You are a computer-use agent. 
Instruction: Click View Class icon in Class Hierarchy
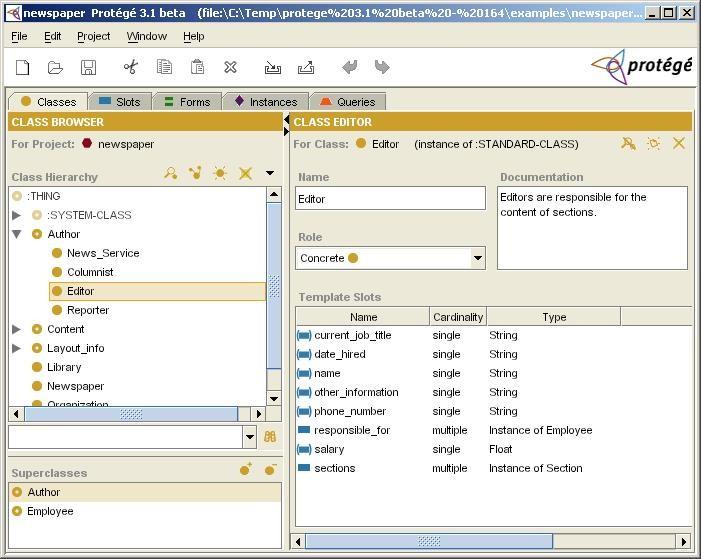171,173
